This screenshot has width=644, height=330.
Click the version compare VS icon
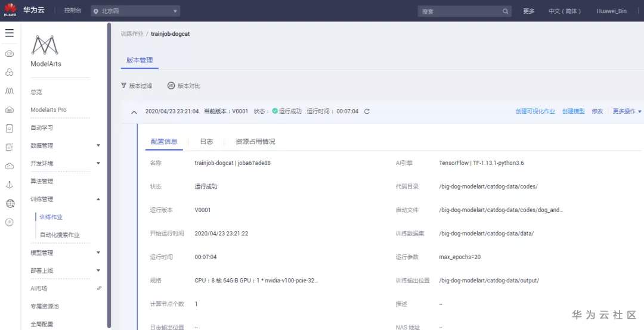pyautogui.click(x=171, y=85)
